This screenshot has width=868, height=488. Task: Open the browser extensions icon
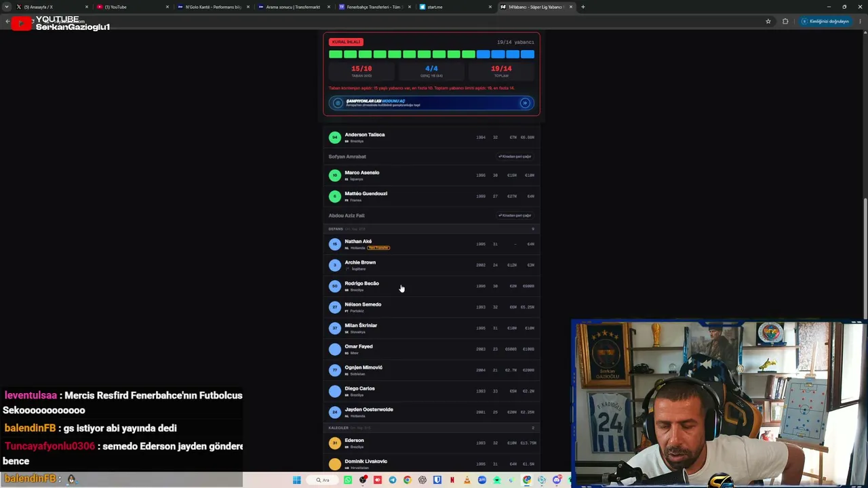click(785, 21)
